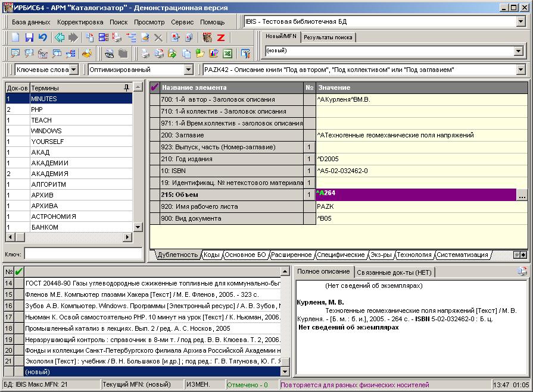The image size is (533, 392).
Task: Switch to the 'Результаты поиска' tab
Action: pos(328,37)
